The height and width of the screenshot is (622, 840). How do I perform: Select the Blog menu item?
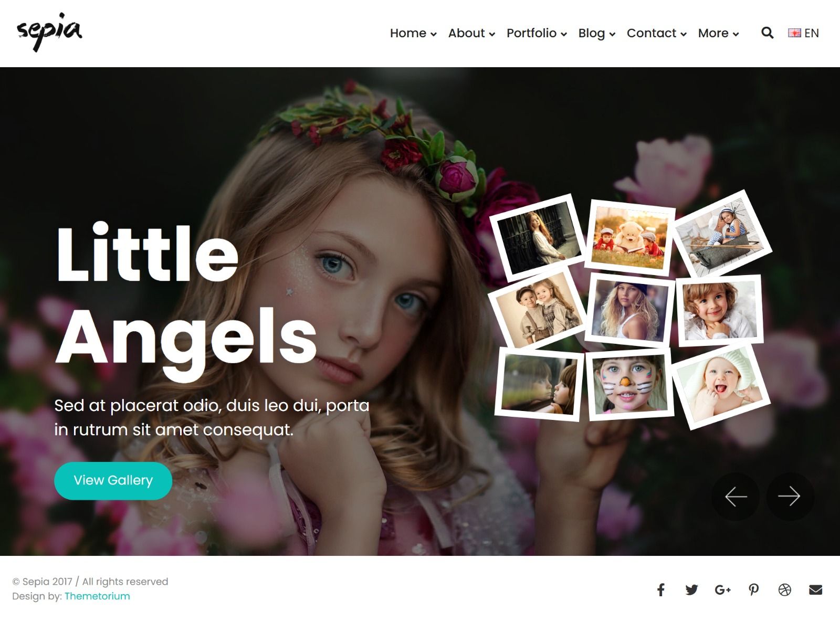point(596,33)
